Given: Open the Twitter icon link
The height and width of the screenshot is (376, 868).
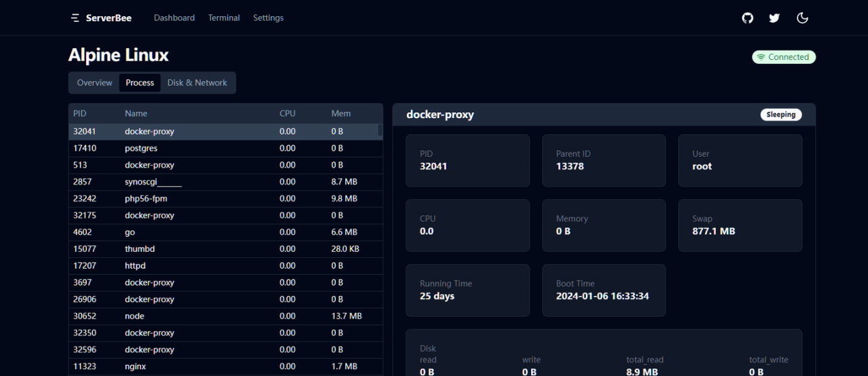Looking at the screenshot, I should (774, 18).
